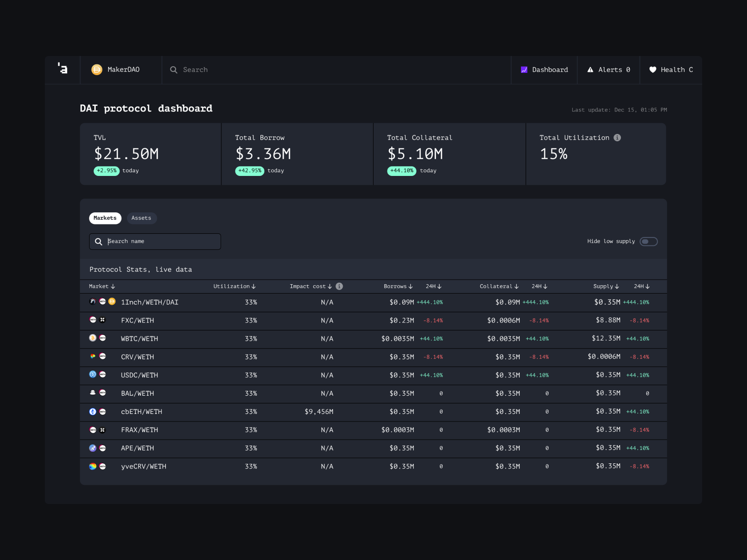Sort table by Market column
Screen dimensions: 747x560
[102, 286]
